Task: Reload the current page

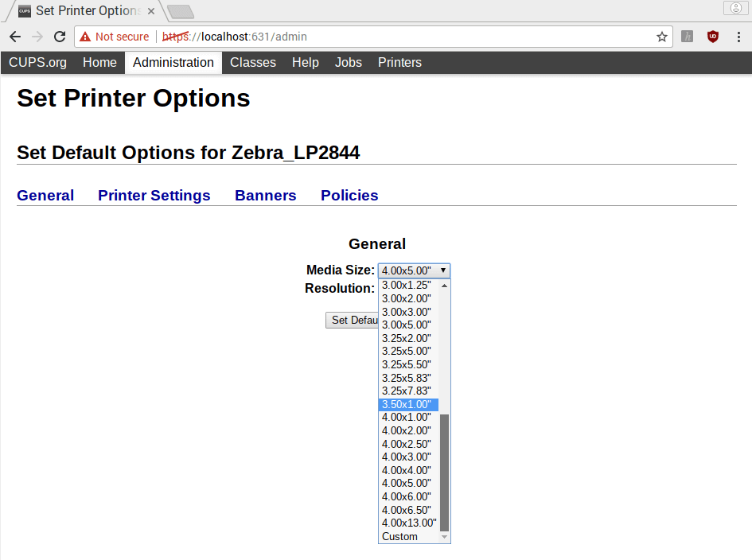Action: click(x=60, y=37)
